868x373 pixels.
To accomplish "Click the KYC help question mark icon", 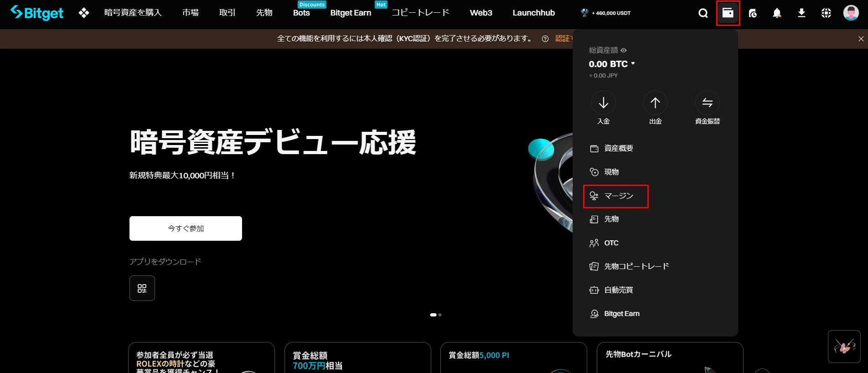I will click(545, 39).
